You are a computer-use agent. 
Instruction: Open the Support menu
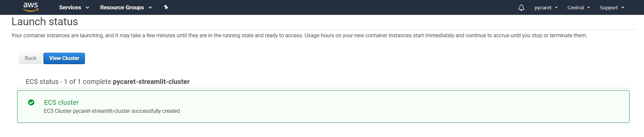(x=609, y=7)
